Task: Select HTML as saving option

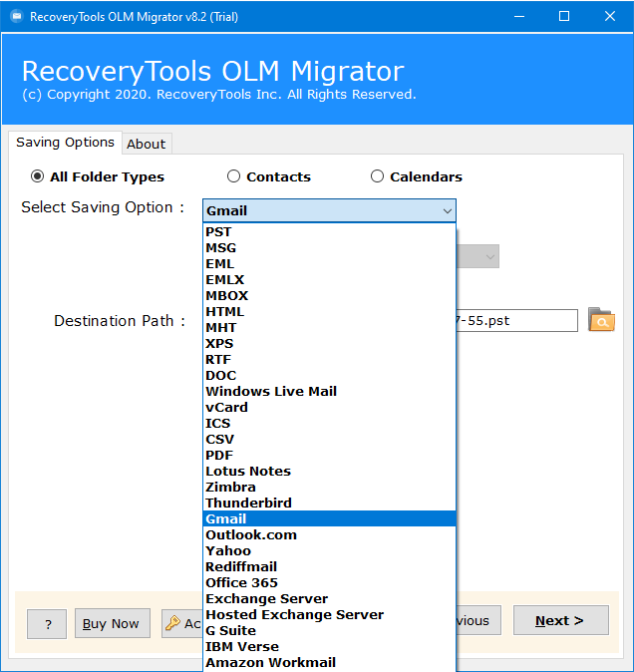Action: pyautogui.click(x=329, y=311)
